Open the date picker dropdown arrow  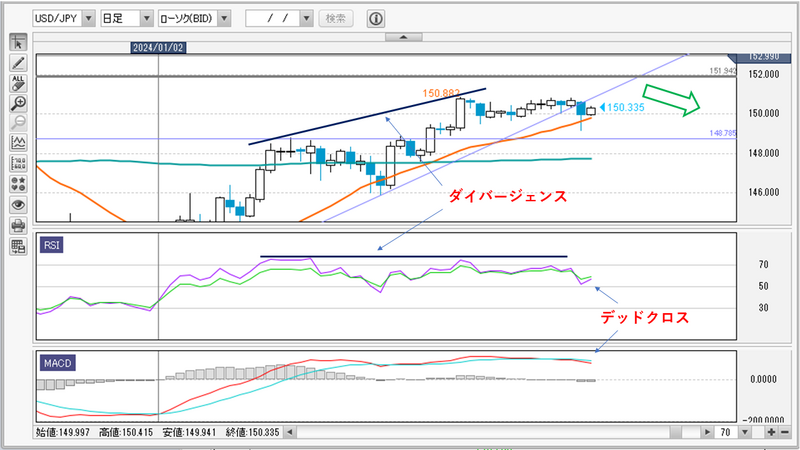tap(307, 19)
